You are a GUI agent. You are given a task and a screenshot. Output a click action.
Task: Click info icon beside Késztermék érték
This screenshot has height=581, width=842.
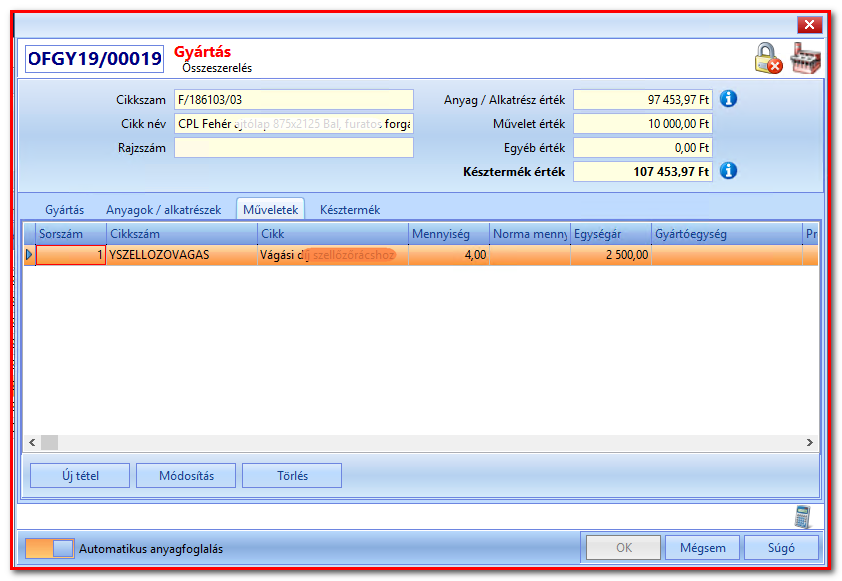pyautogui.click(x=728, y=171)
